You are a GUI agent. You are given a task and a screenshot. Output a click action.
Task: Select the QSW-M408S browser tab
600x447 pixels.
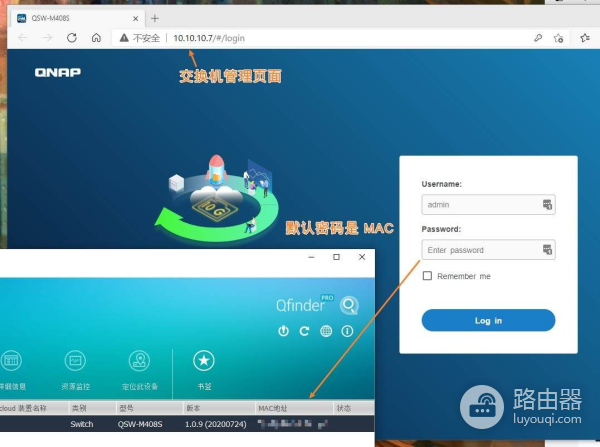78,18
